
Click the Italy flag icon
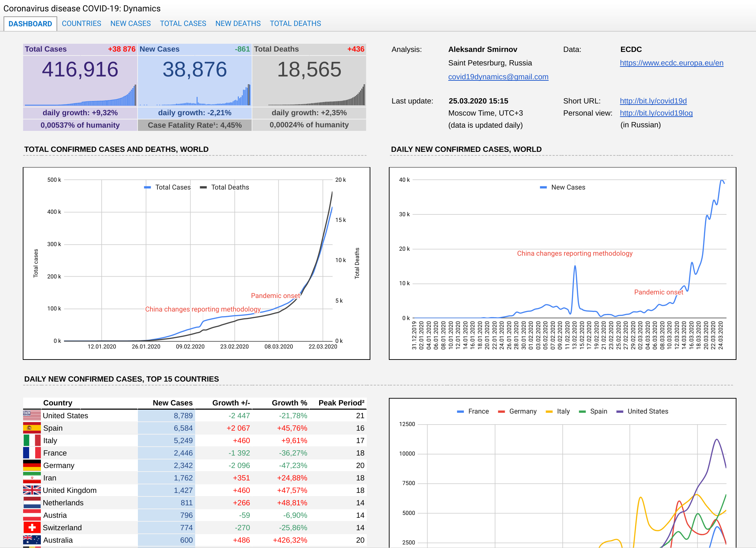tap(32, 440)
